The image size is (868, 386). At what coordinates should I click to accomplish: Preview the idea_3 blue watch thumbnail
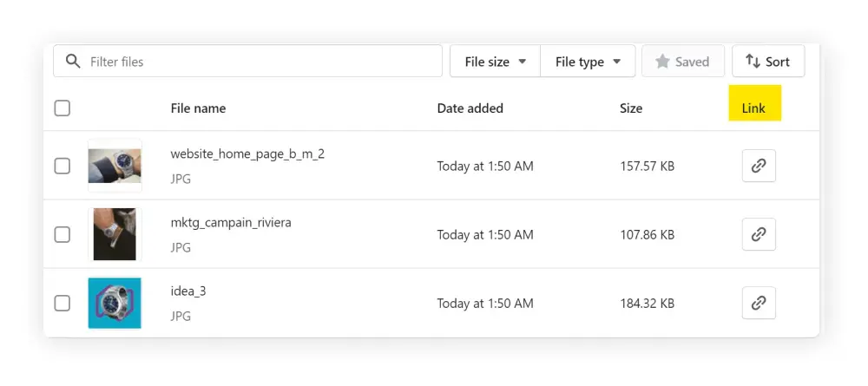115,303
